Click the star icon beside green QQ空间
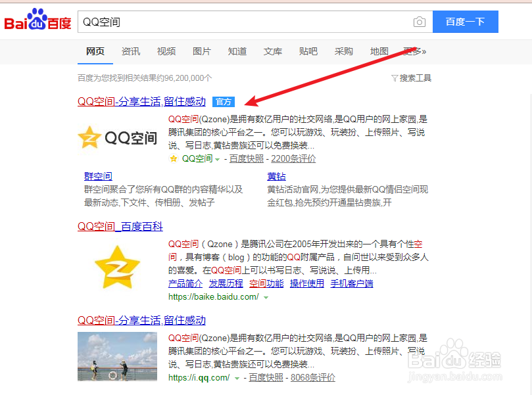Viewport: 532px width, 395px height. pyautogui.click(x=174, y=158)
